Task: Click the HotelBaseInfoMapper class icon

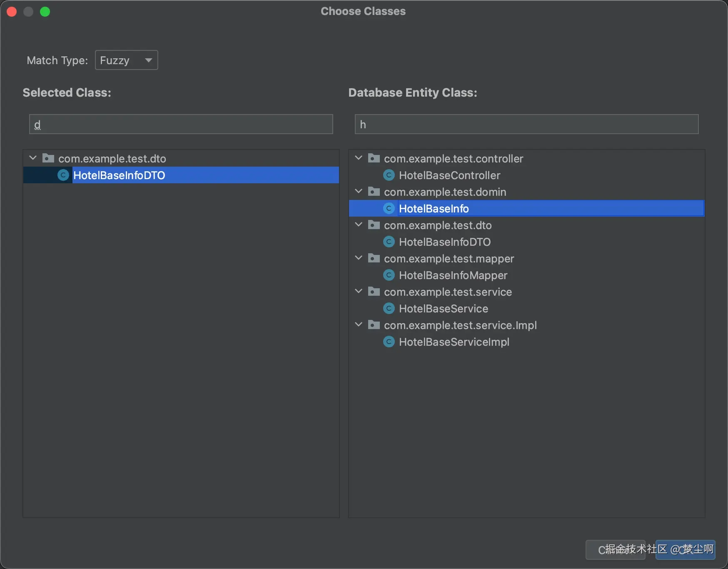Action: coord(389,275)
